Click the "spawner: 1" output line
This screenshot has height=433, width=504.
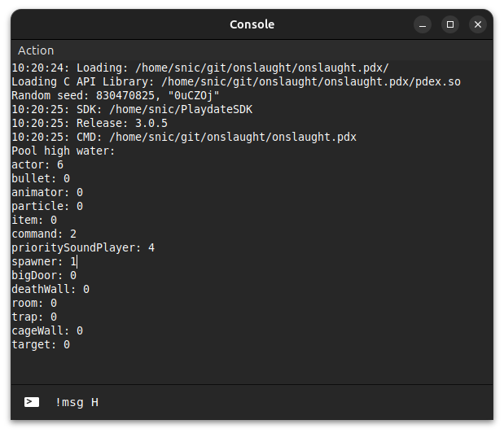pos(44,261)
